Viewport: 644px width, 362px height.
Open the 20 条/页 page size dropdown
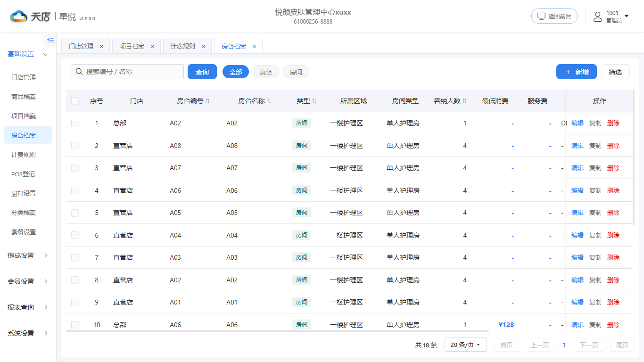click(x=465, y=345)
